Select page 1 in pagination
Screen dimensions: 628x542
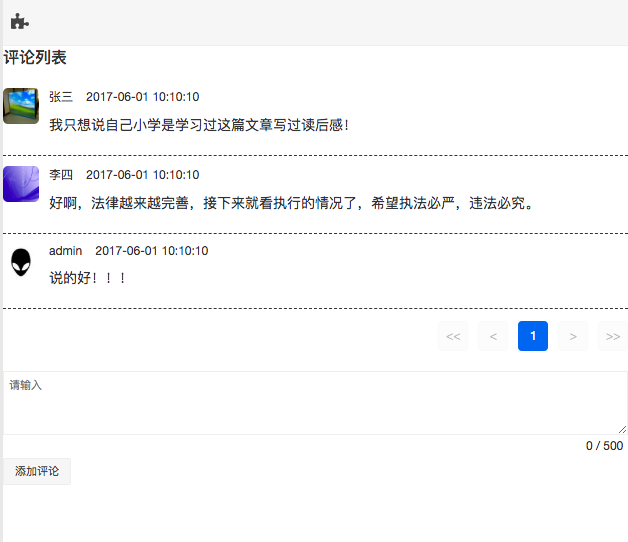click(533, 336)
